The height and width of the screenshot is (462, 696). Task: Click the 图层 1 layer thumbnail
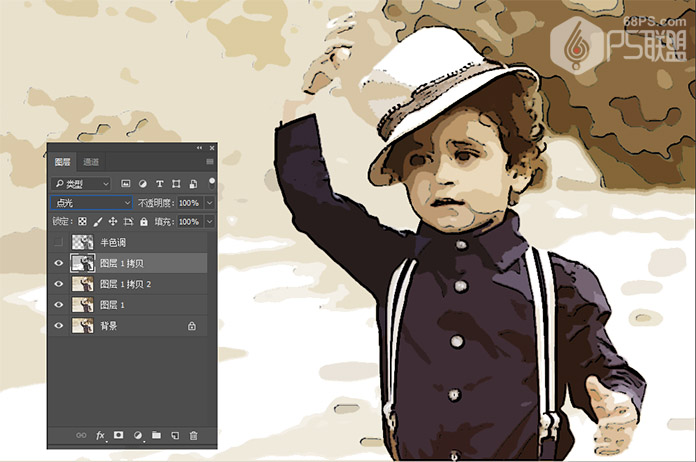pos(83,305)
